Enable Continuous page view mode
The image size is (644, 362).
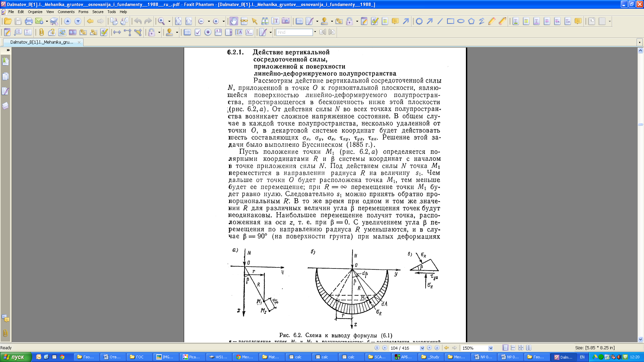point(513,348)
